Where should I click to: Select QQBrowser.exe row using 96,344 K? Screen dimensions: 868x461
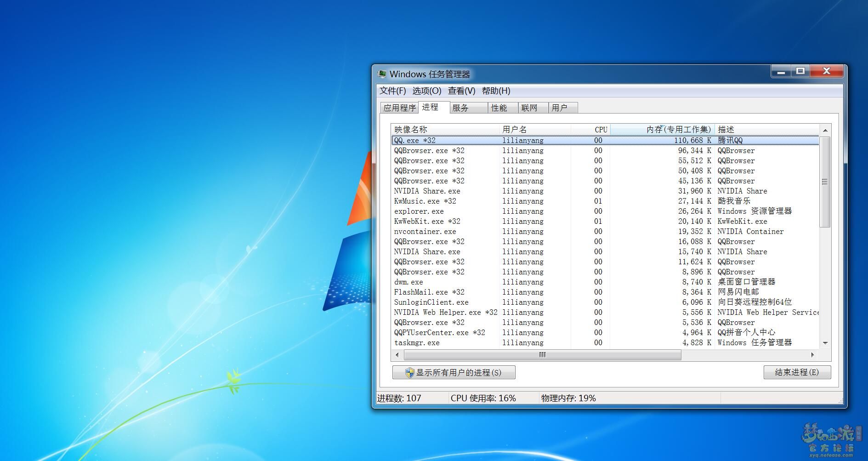(x=605, y=151)
